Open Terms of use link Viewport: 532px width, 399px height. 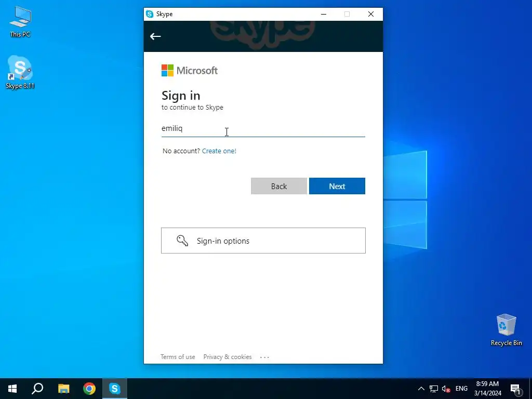[x=178, y=357]
